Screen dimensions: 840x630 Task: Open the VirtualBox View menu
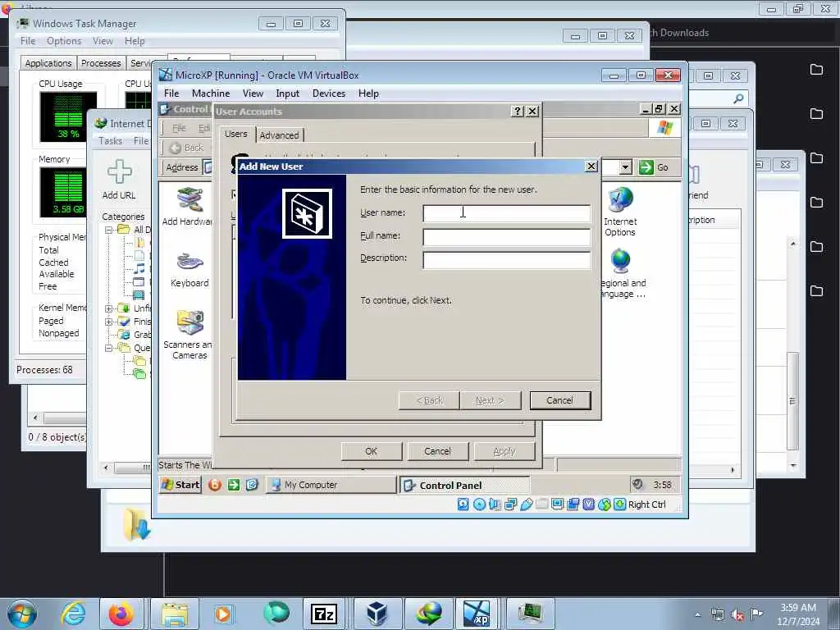(253, 94)
